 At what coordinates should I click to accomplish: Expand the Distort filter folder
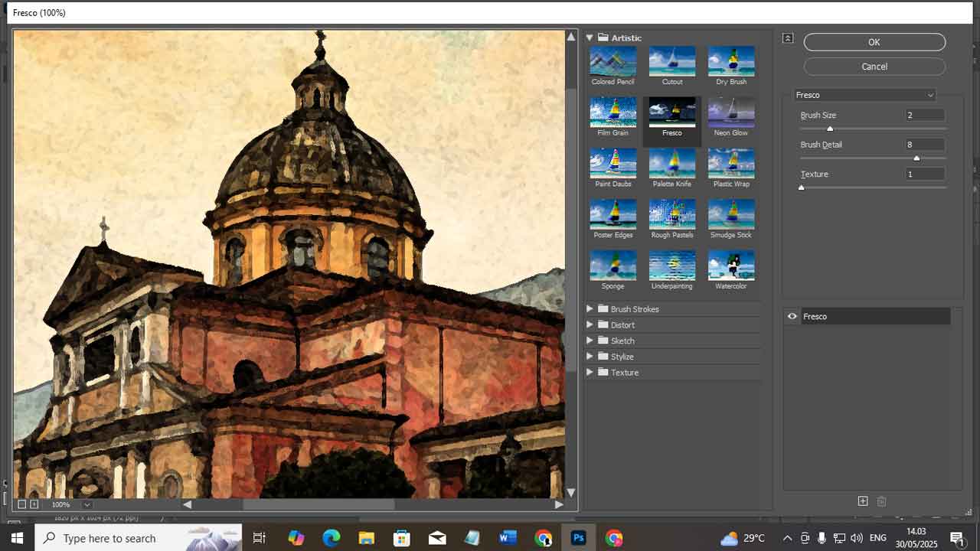point(590,324)
